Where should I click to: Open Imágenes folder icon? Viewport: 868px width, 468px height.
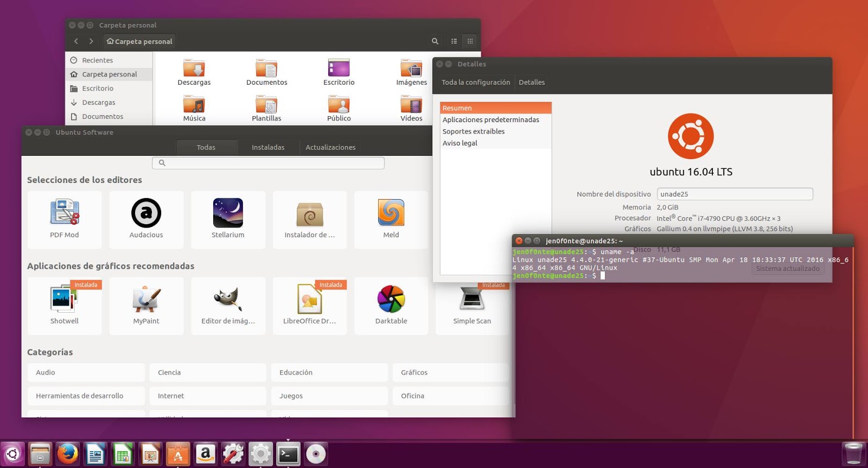[412, 72]
